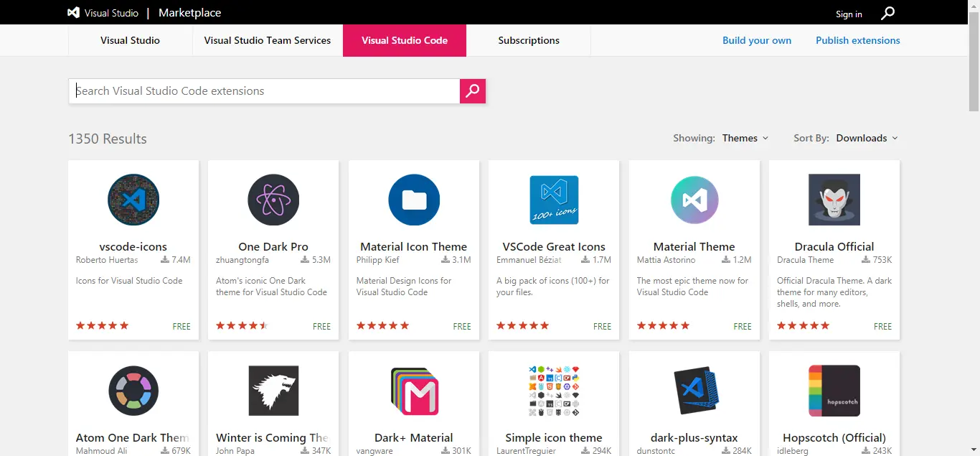Click description "Icons for Visual Studio Code"
980x456 pixels.
coord(129,281)
